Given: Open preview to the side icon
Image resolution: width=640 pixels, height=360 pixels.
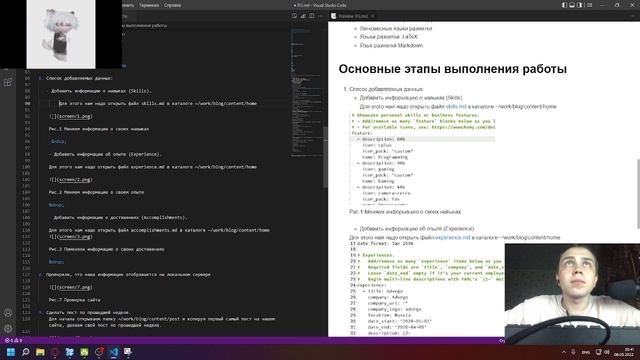Looking at the screenshot, I should (294, 16).
